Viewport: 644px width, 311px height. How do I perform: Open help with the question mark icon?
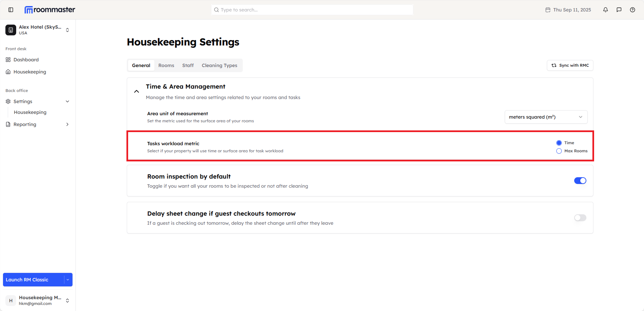coord(633,10)
